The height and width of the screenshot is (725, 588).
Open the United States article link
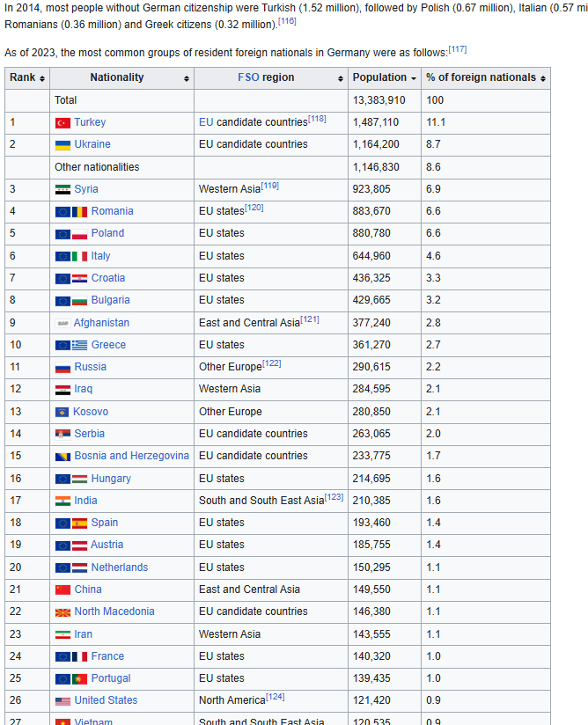click(x=106, y=700)
